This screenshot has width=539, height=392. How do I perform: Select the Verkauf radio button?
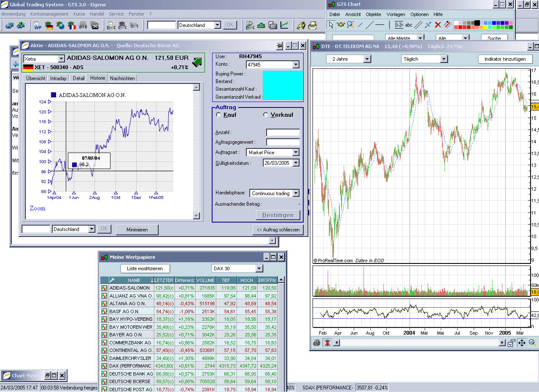coord(266,115)
